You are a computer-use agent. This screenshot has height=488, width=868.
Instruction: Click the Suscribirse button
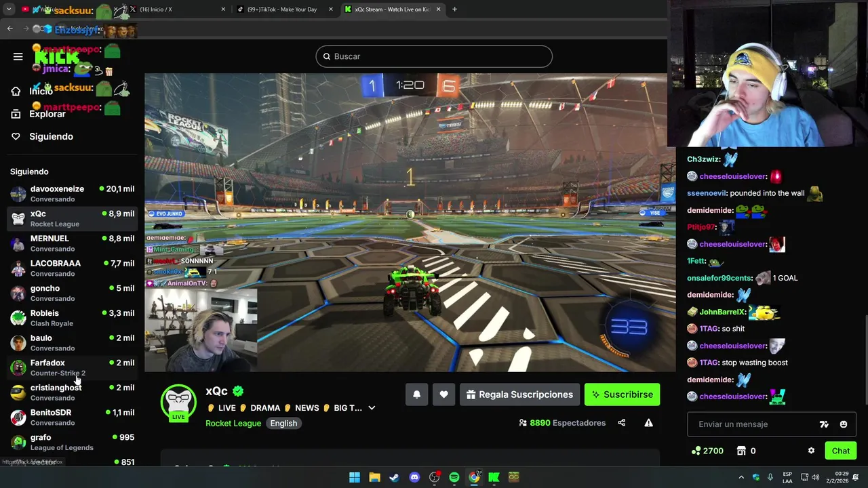[622, 394]
